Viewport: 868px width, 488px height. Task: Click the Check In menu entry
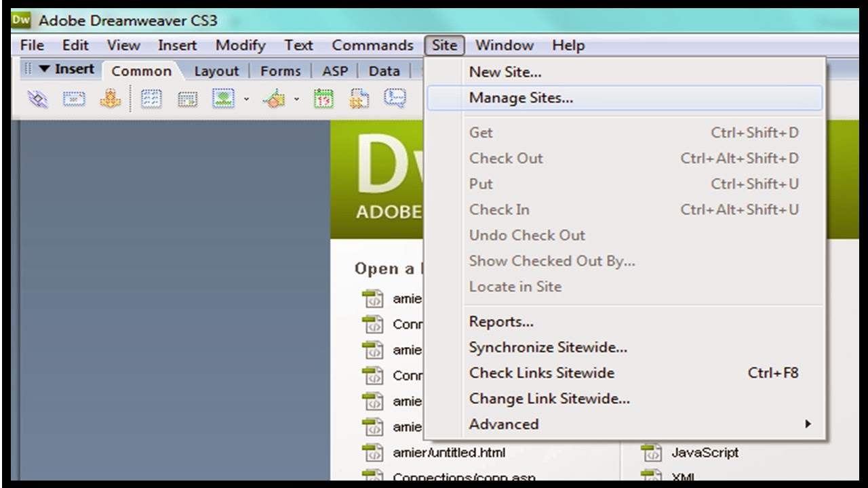[625, 210]
